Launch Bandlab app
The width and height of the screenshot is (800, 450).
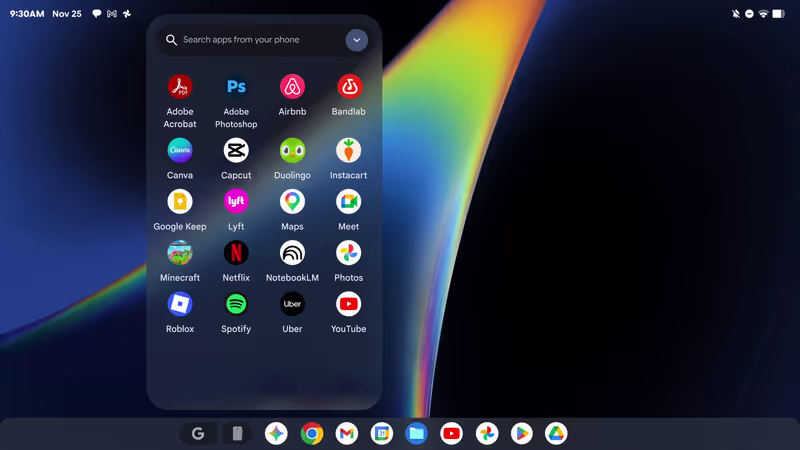pyautogui.click(x=348, y=87)
